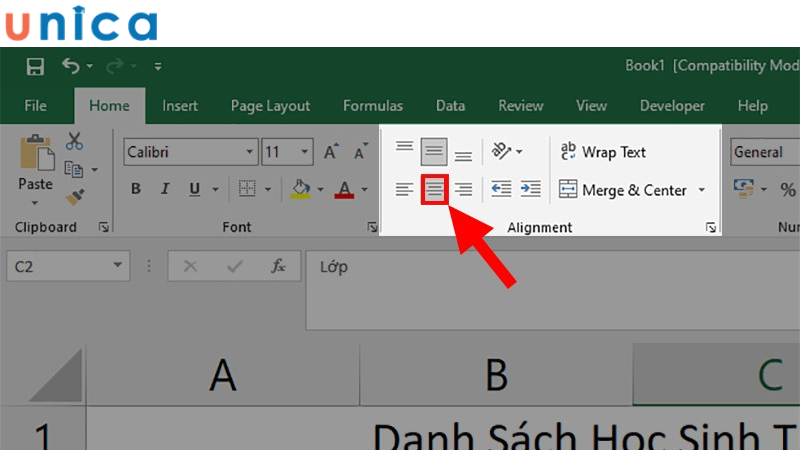
Task: Click the Save icon in title bar
Action: point(35,67)
